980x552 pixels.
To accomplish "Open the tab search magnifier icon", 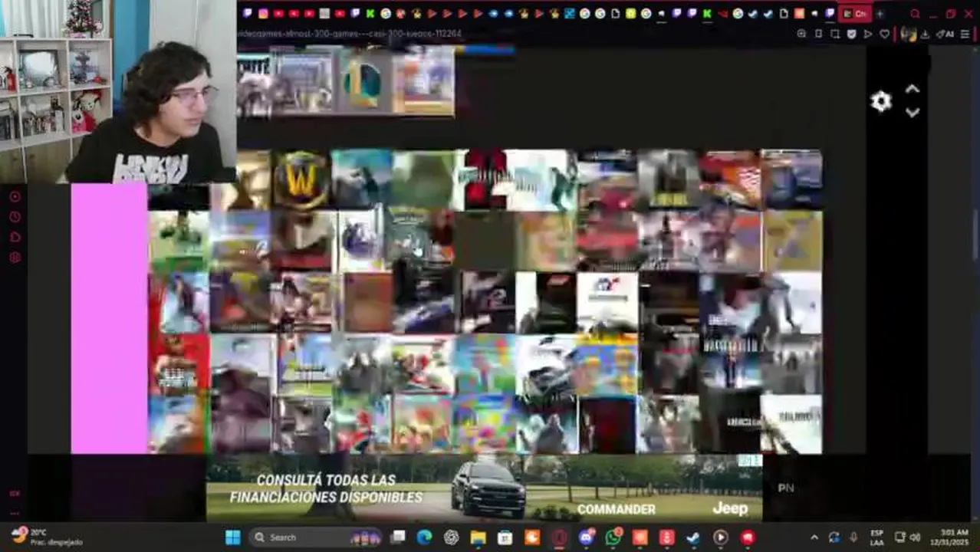I will [x=915, y=14].
